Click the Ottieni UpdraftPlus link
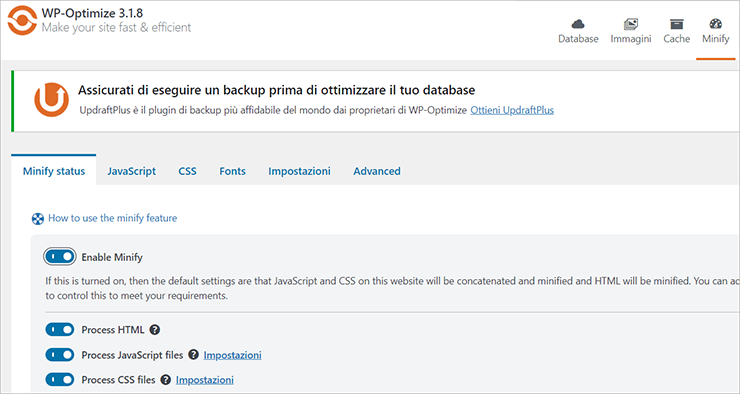 point(512,110)
